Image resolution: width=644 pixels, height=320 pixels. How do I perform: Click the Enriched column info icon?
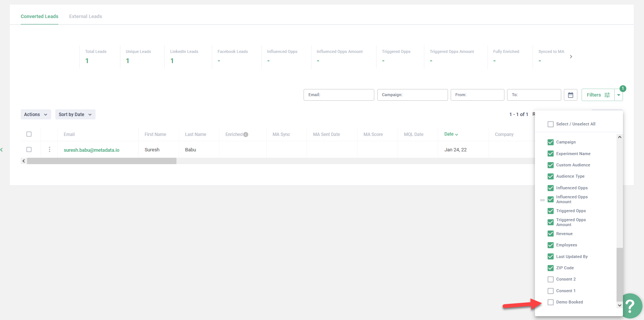(246, 134)
